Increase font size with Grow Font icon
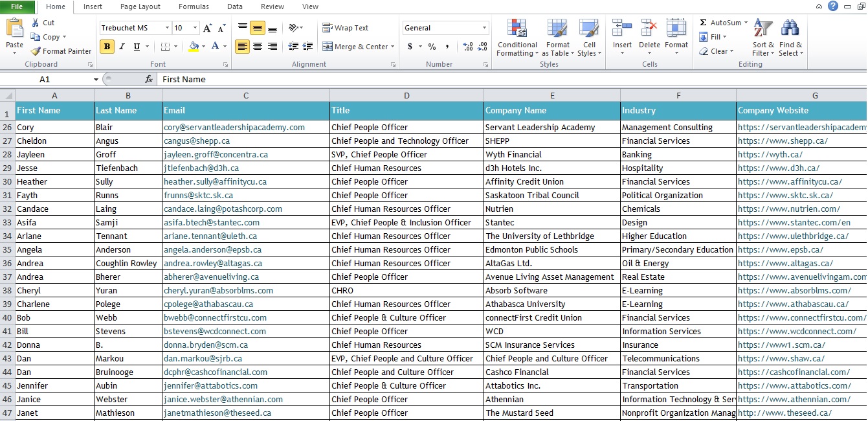This screenshot has width=868, height=421. (x=207, y=28)
